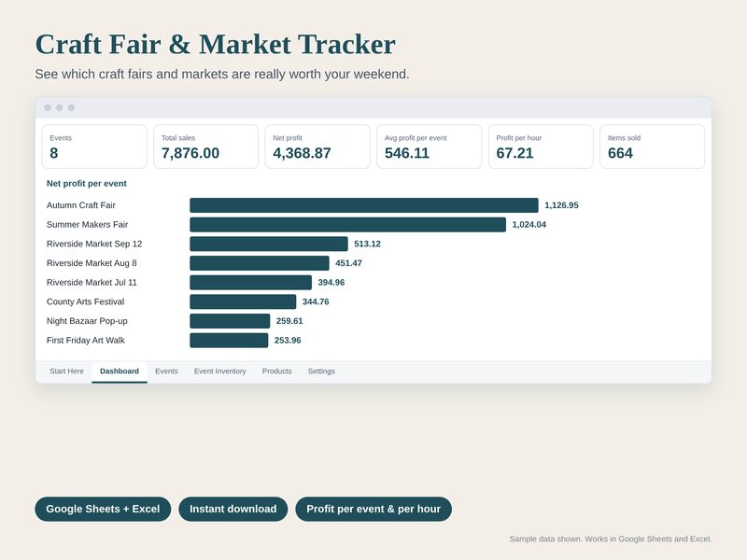Click the 'Riverside Market Jul 11' label

pos(92,283)
